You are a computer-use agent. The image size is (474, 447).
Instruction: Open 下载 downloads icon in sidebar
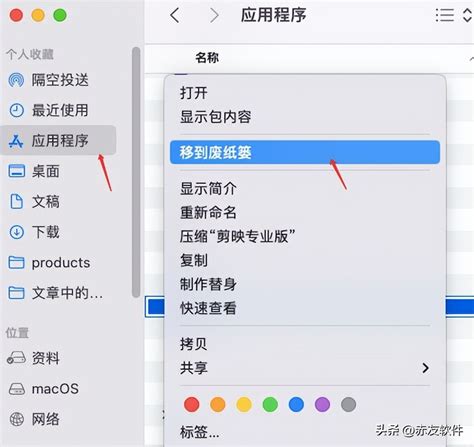click(16, 232)
